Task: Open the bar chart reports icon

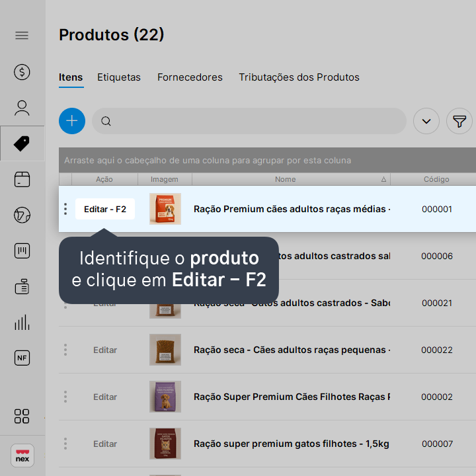Action: (x=22, y=322)
